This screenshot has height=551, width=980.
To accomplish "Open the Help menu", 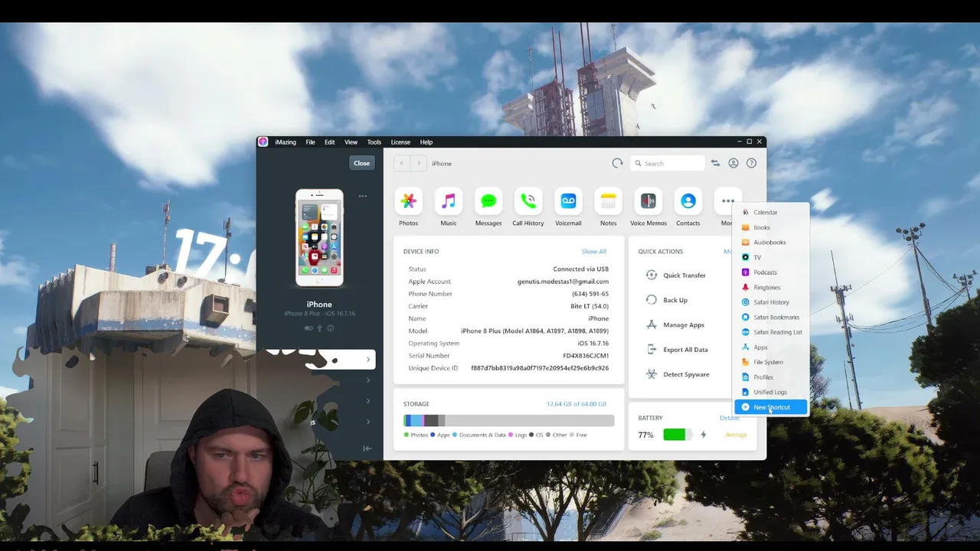I will point(426,142).
